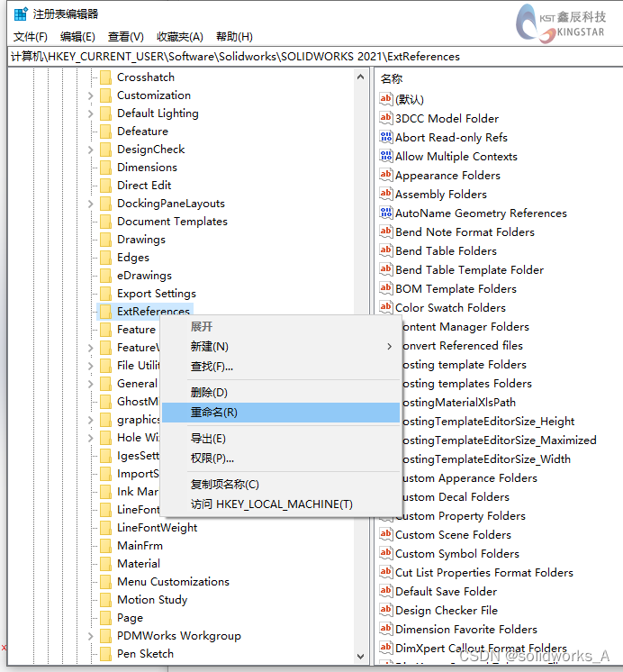Click the registry path address bar

coord(315,57)
